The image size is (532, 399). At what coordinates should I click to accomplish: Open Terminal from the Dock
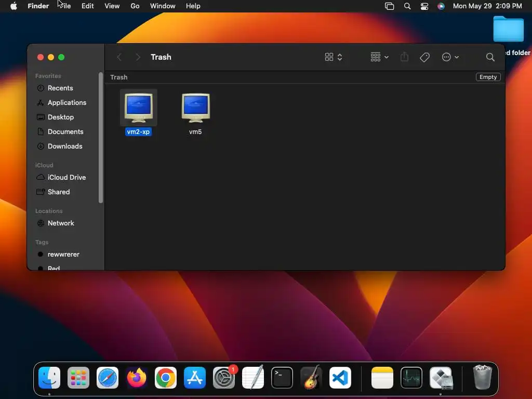(282, 378)
